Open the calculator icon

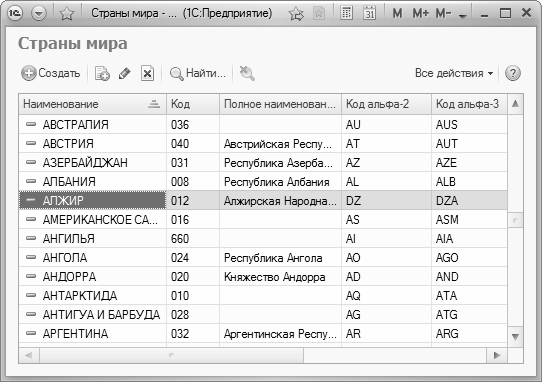[346, 13]
